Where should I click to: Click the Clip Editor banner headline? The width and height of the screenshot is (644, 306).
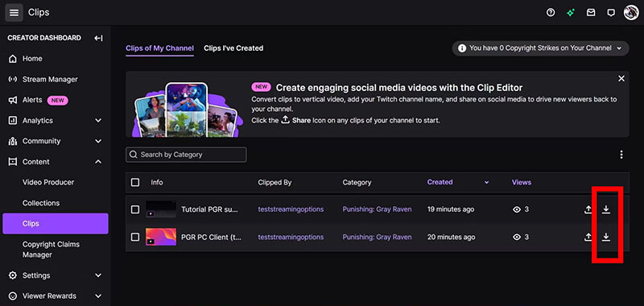[x=399, y=88]
